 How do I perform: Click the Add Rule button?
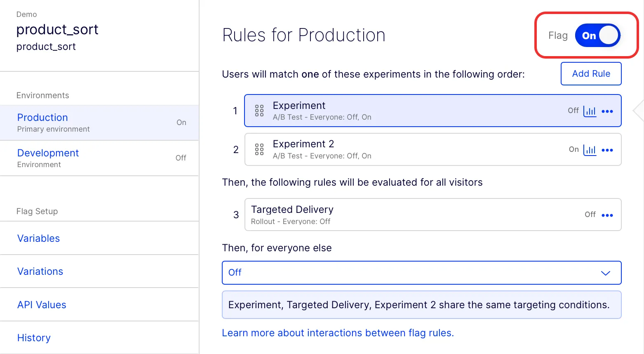coord(591,73)
